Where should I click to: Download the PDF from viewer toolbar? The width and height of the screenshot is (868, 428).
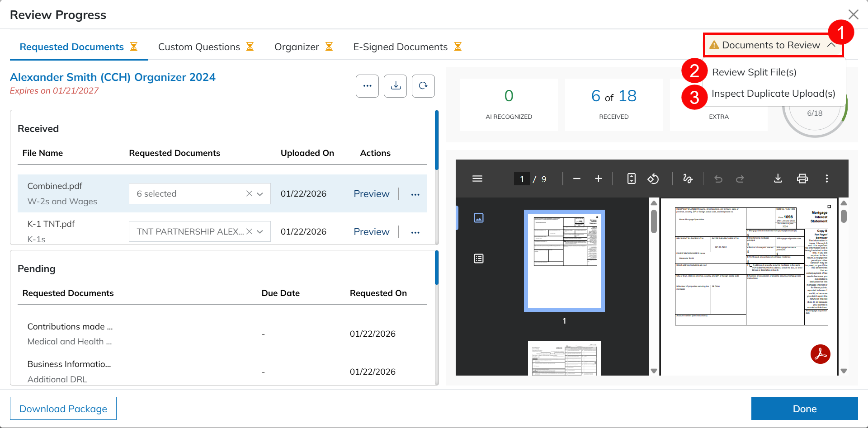[778, 179]
